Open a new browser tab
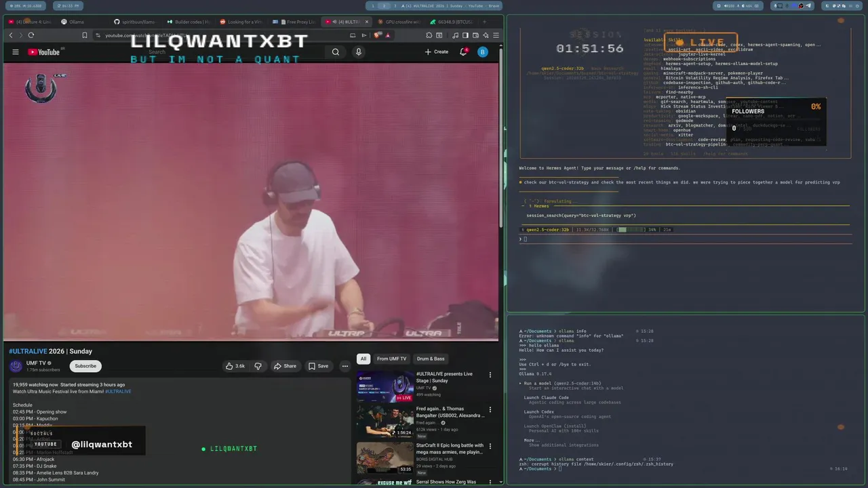This screenshot has height=488, width=868. pyautogui.click(x=484, y=22)
